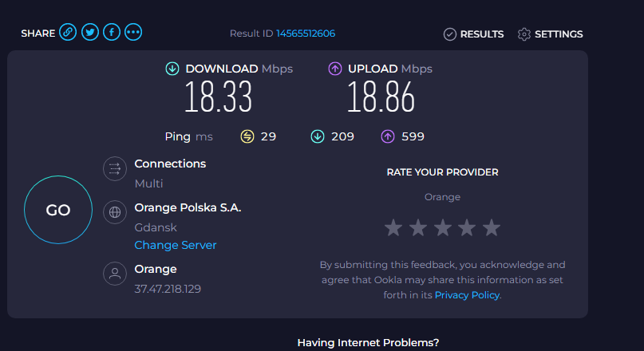The height and width of the screenshot is (351, 644).
Task: Click the copy link share icon
Action: [x=68, y=33]
